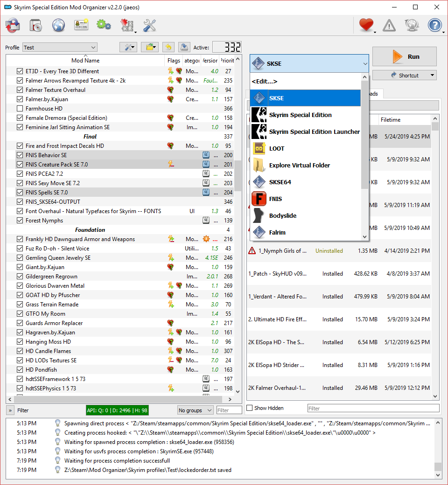This screenshot has height=485, width=448.
Task: Click conflict flag icon on Grass Terrain Remade row
Action: pyautogui.click(x=171, y=305)
